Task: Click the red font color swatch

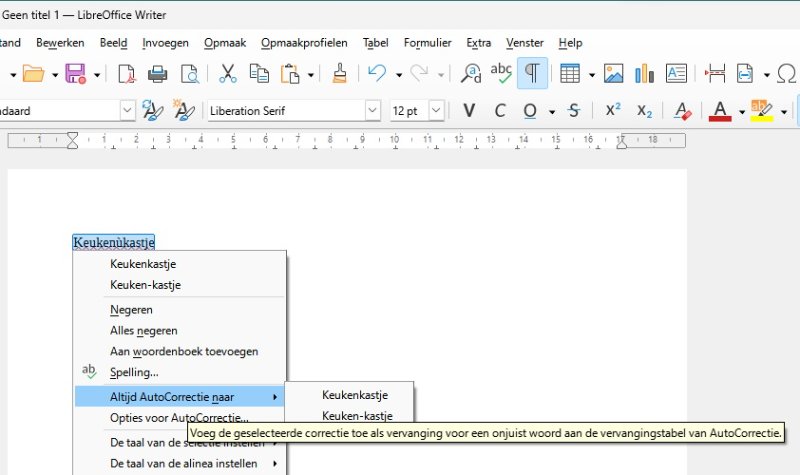Action: click(x=718, y=110)
